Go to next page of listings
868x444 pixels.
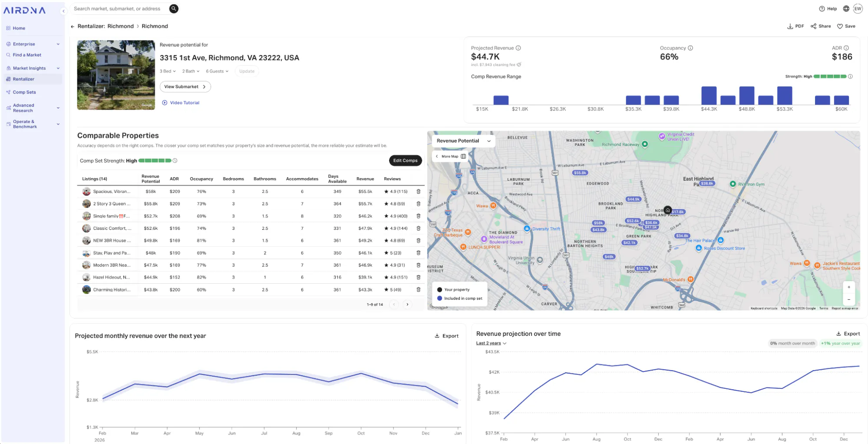pyautogui.click(x=407, y=305)
